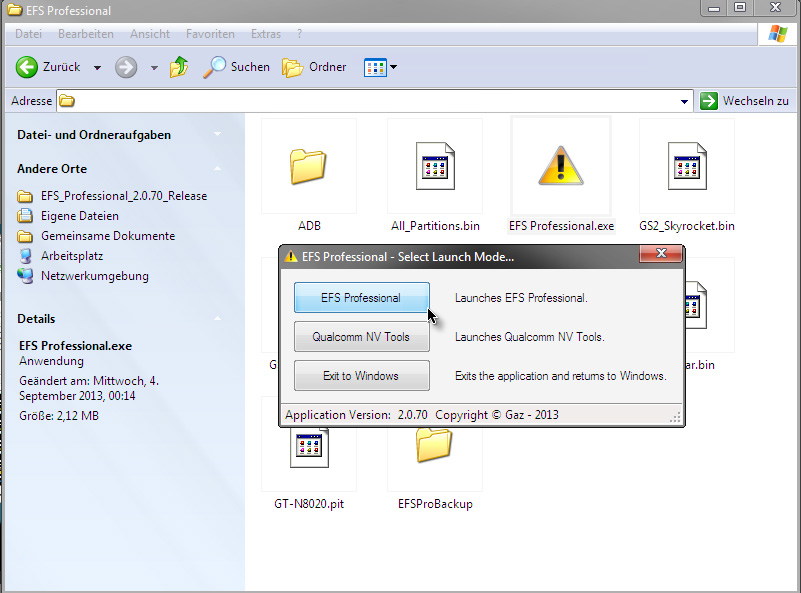Select the GT-N8020.pit file icon
Screen dimensions: 801x593
[x=309, y=444]
